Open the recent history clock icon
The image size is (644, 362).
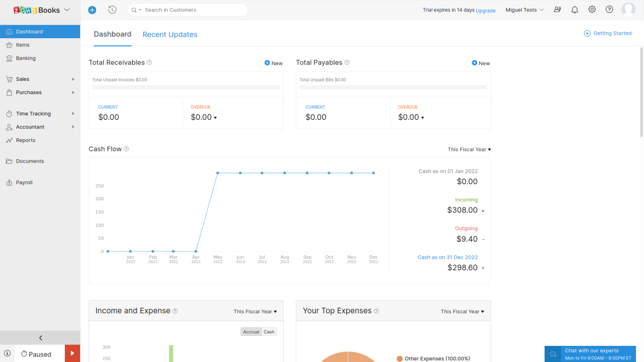[112, 10]
